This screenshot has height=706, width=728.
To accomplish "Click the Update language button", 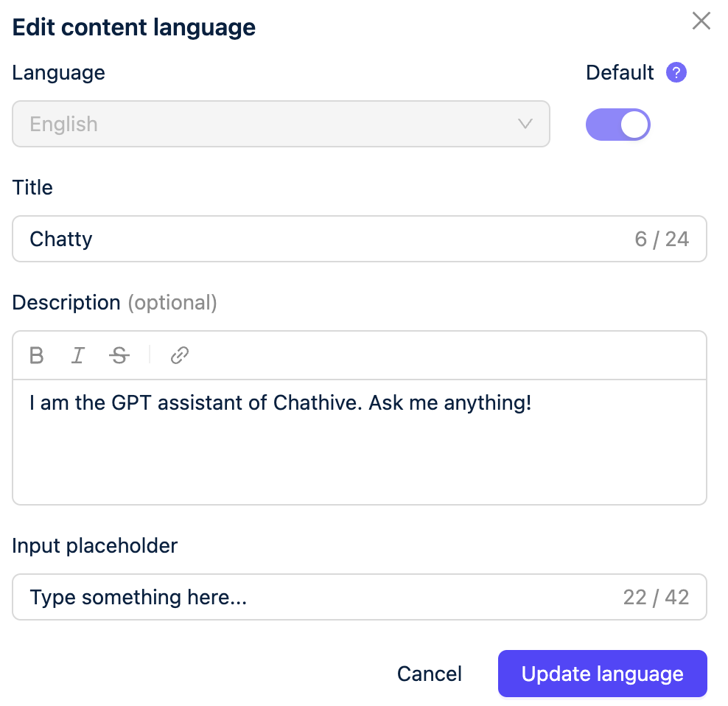I will 602,674.
